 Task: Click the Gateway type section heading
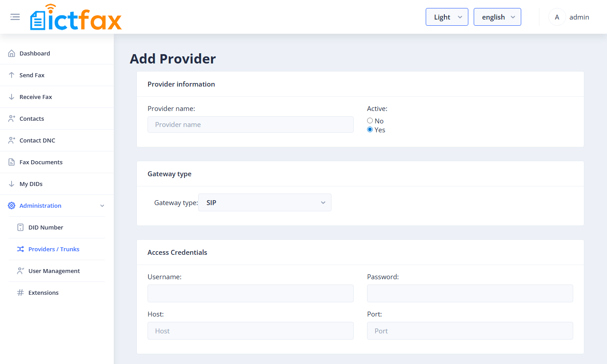tap(169, 174)
